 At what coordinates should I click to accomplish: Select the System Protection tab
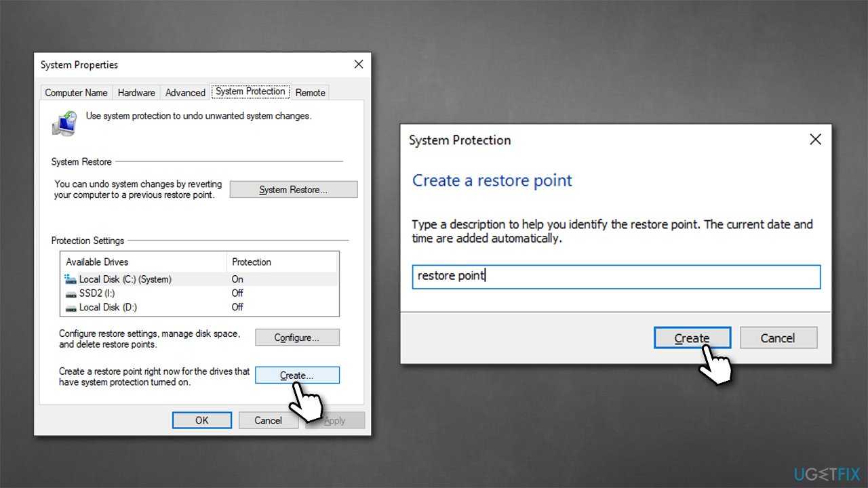click(x=250, y=91)
